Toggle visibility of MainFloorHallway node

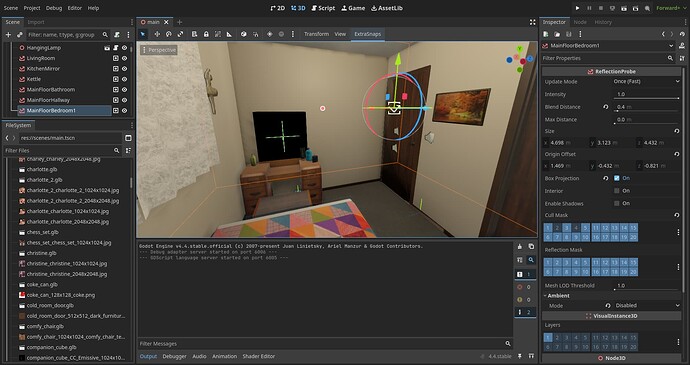125,100
